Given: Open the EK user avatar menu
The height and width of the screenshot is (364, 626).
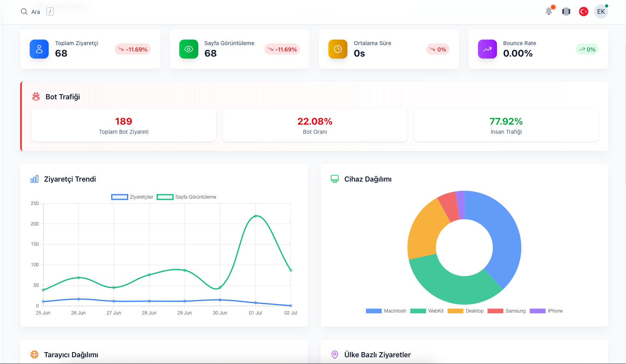Looking at the screenshot, I should (x=601, y=11).
